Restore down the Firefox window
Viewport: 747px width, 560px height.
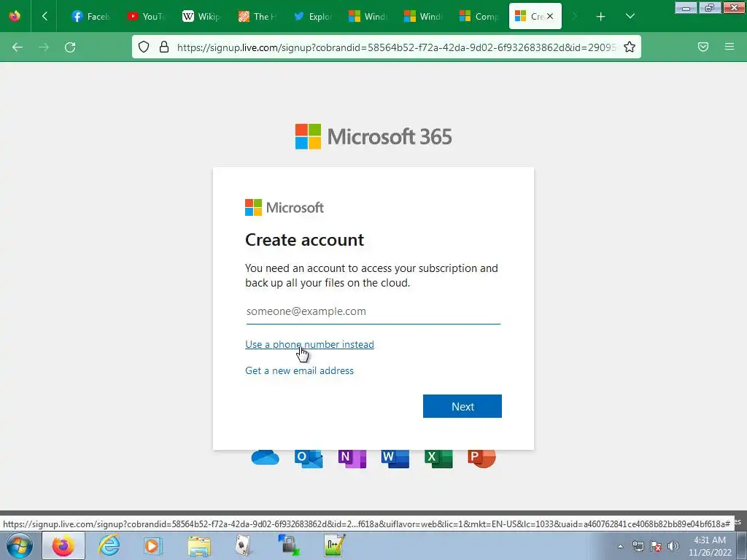pyautogui.click(x=710, y=7)
